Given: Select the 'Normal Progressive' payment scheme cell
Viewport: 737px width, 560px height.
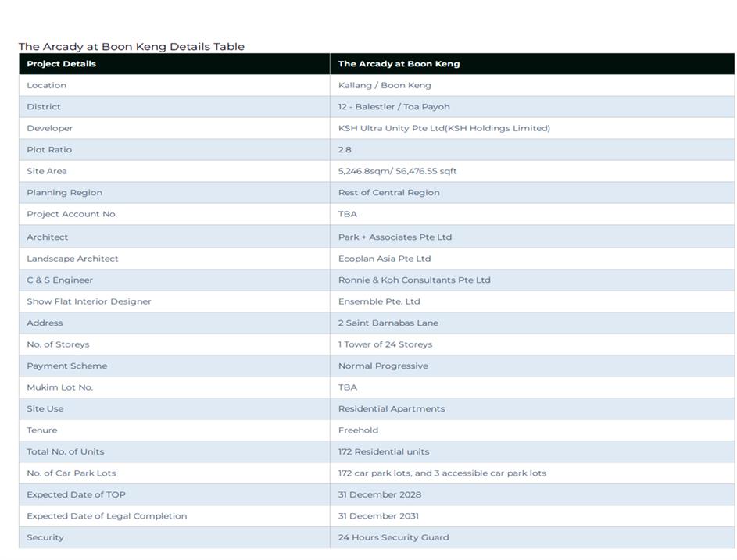Looking at the screenshot, I should pyautogui.click(x=383, y=366).
